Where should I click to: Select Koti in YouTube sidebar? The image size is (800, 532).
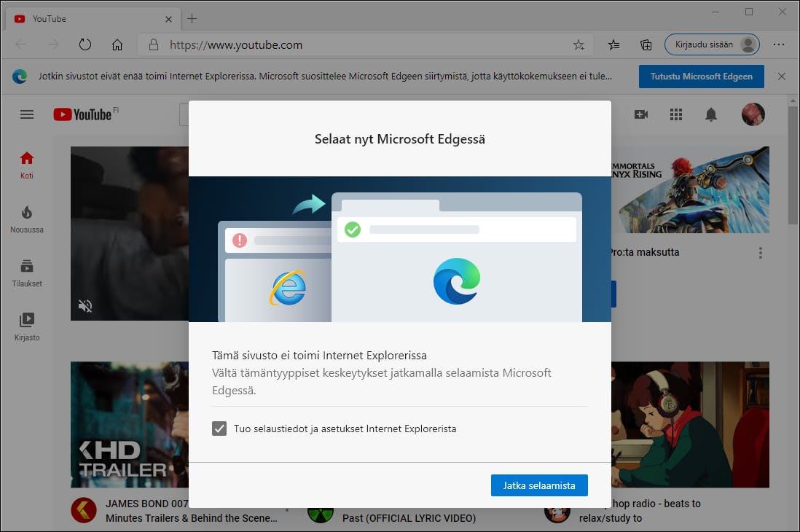(x=27, y=165)
